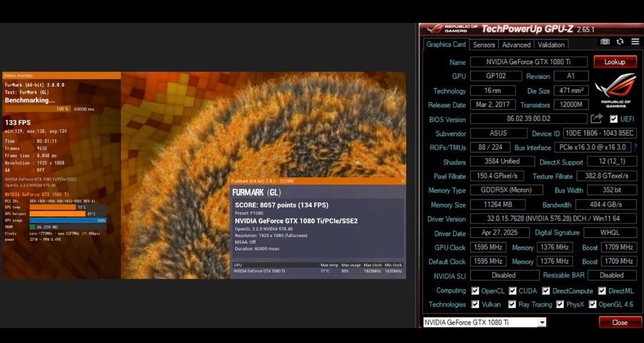This screenshot has height=343, width=644.
Task: Switch to the Advanced tab
Action: pos(517,45)
